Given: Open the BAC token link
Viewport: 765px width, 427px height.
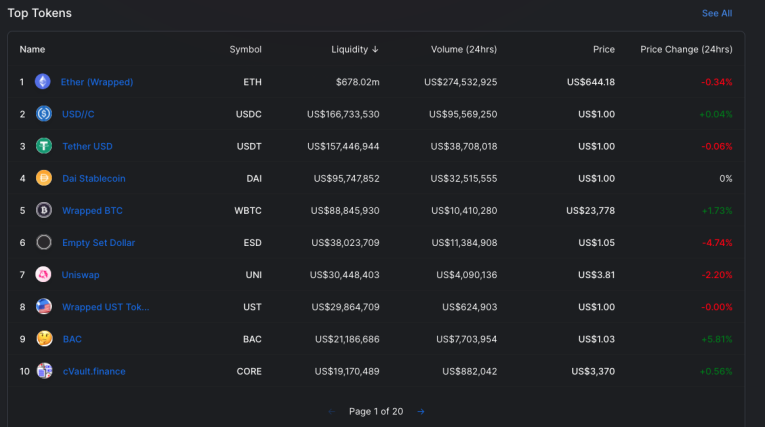Looking at the screenshot, I should click(x=72, y=339).
